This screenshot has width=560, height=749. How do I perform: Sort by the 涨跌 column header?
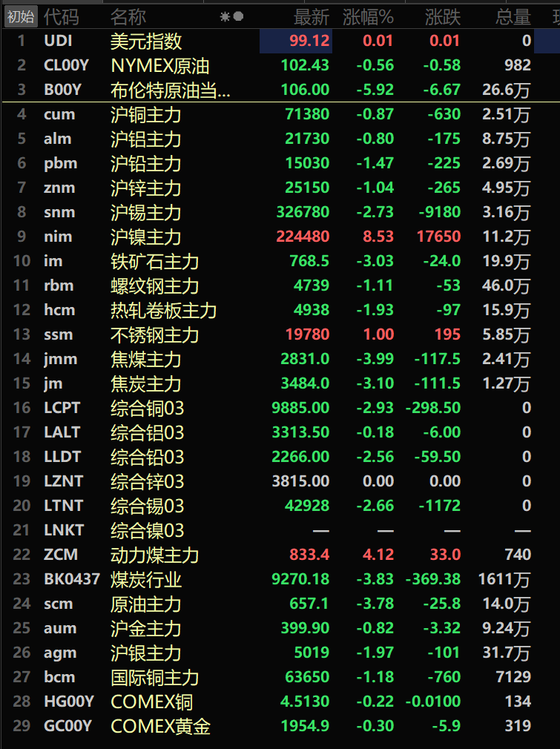[443, 17]
